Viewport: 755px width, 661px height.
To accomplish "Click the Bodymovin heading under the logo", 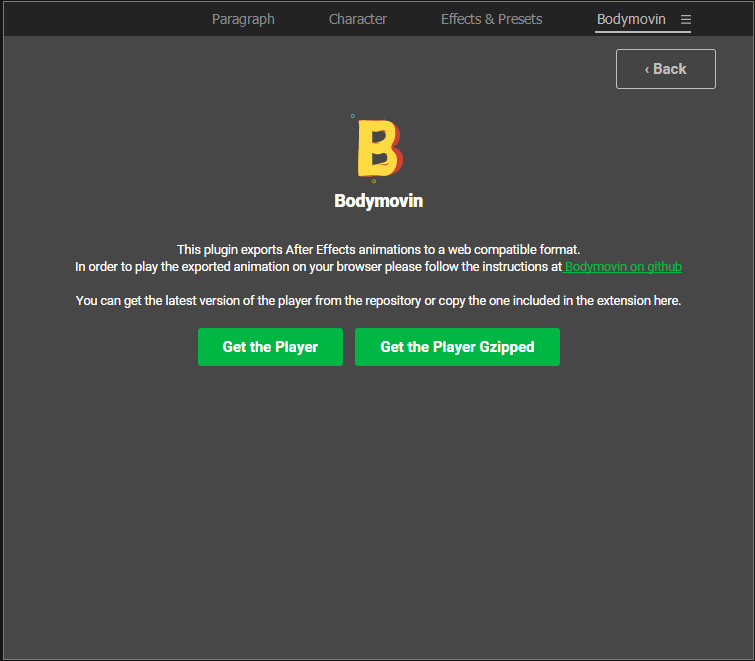I will tap(378, 201).
